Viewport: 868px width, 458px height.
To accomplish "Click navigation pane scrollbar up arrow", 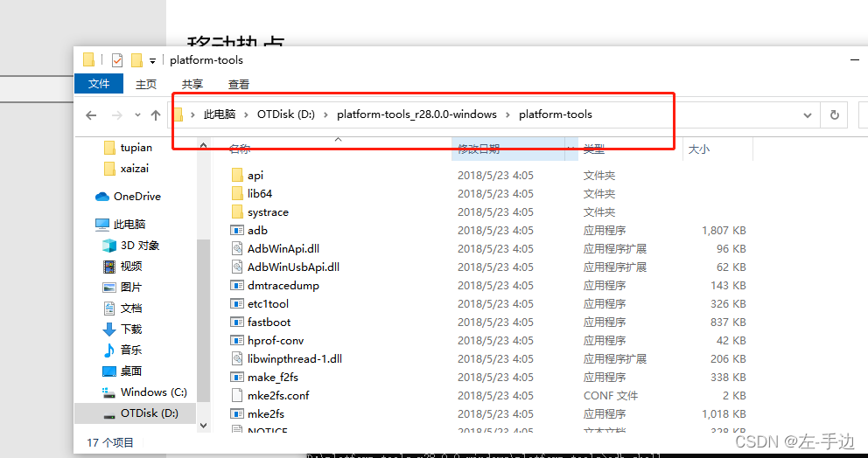I will coord(203,145).
